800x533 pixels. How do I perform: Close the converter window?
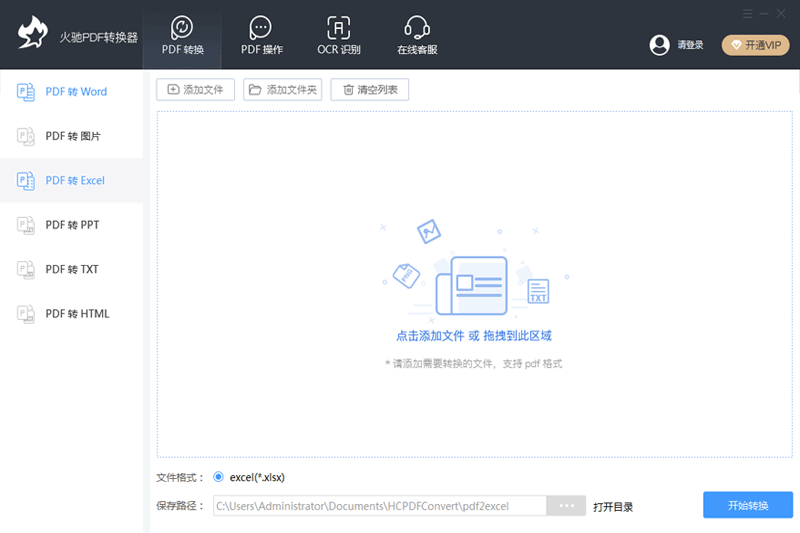tap(781, 13)
